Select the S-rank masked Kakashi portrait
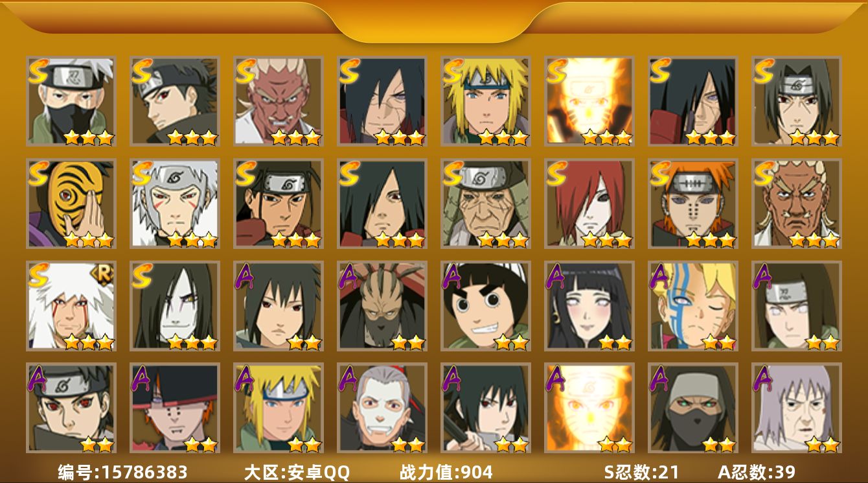Image resolution: width=868 pixels, height=483 pixels. 71,100
